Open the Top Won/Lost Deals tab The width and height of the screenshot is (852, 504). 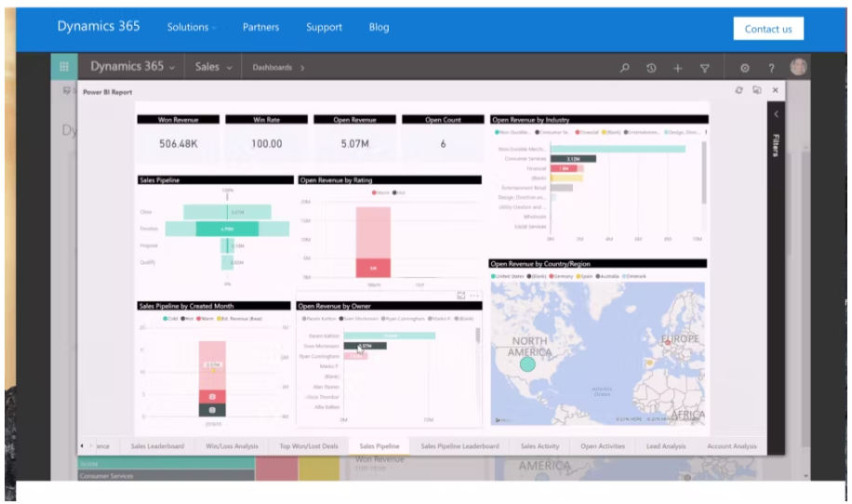pyautogui.click(x=309, y=446)
